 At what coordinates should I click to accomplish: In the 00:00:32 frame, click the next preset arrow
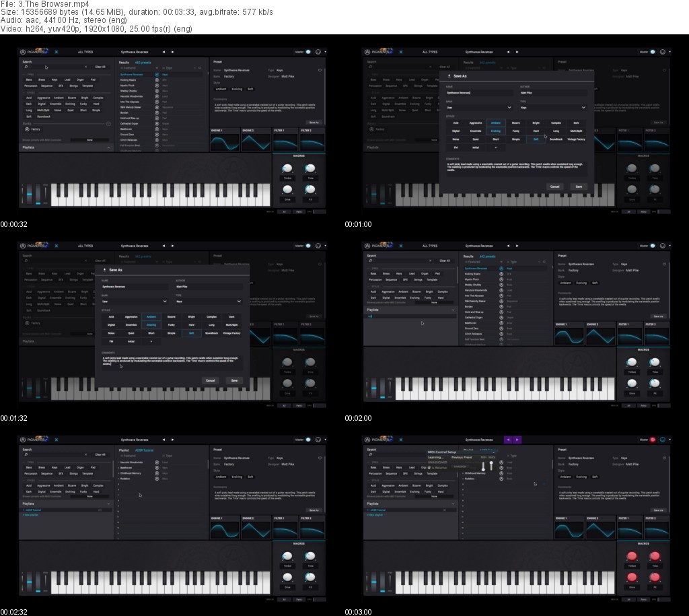pos(173,52)
